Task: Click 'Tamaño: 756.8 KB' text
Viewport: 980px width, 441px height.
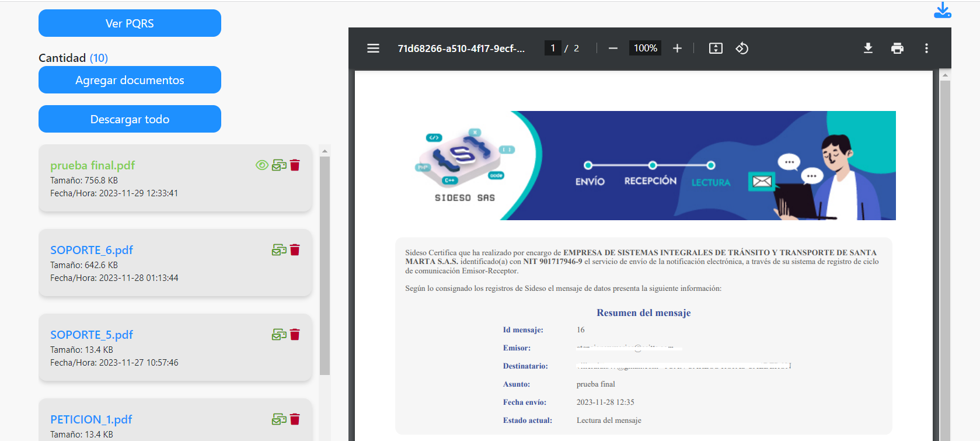Action: coord(84,180)
